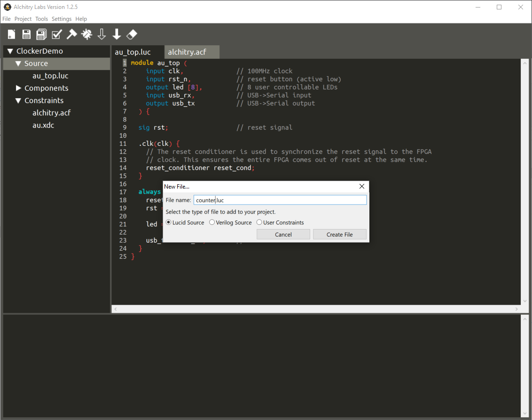Click the 'output led [8],' code line
The width and height of the screenshot is (532, 420).
coord(174,87)
